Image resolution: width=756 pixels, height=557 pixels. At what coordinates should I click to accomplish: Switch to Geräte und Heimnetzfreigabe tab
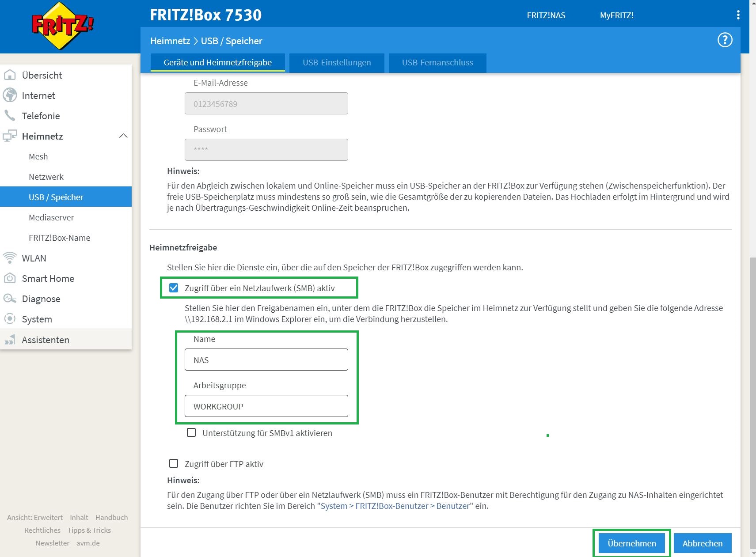(217, 62)
